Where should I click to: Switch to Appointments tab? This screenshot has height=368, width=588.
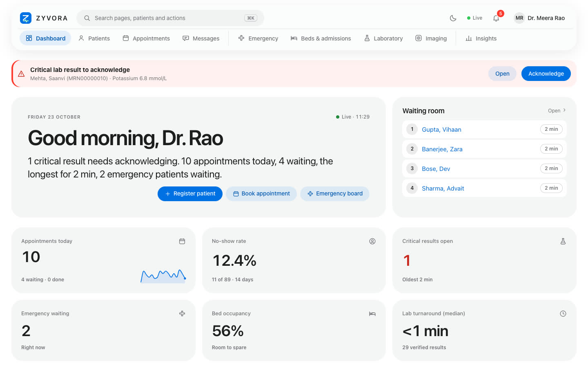146,38
